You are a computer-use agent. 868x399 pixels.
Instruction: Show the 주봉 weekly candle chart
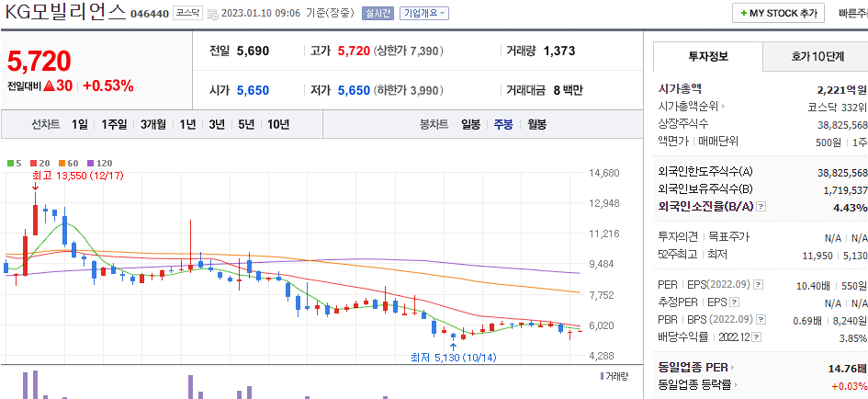(x=503, y=125)
